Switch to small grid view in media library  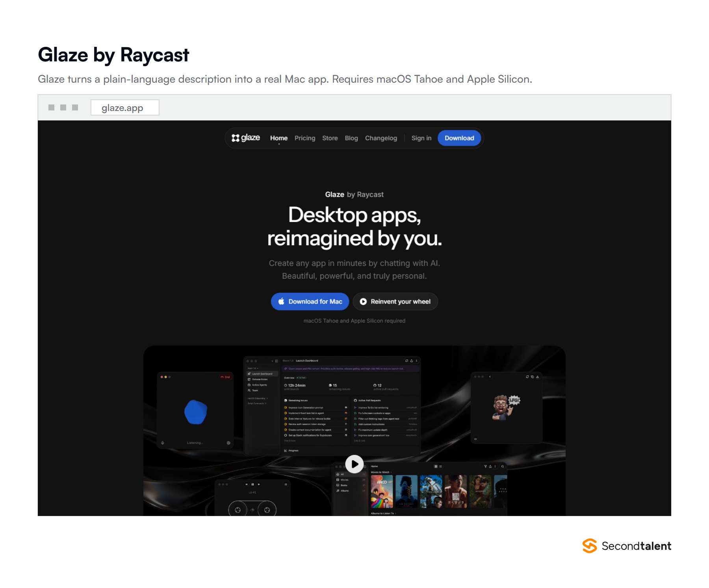coord(441,466)
